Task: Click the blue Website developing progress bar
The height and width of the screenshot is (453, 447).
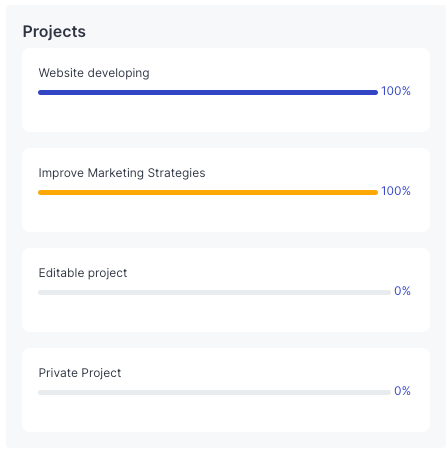Action: click(208, 92)
